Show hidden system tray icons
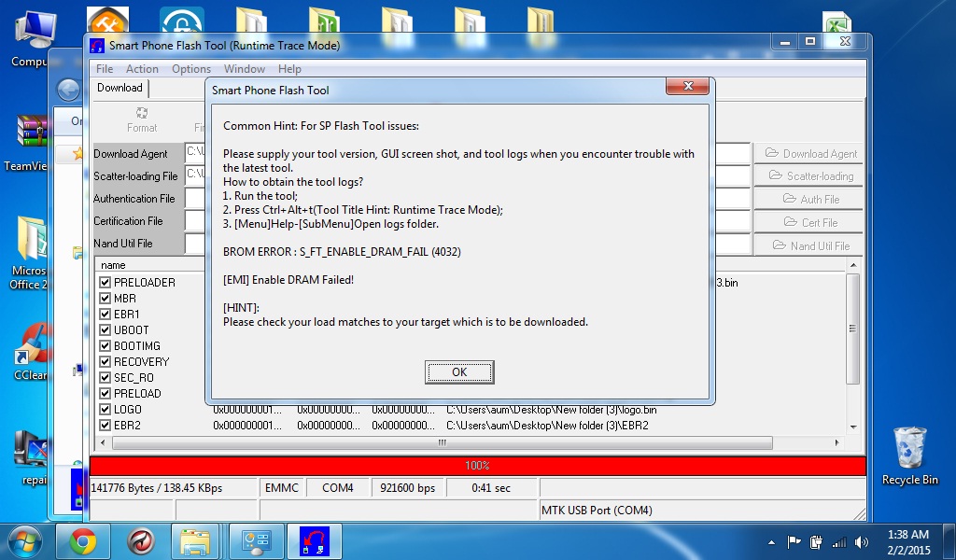 [771, 542]
